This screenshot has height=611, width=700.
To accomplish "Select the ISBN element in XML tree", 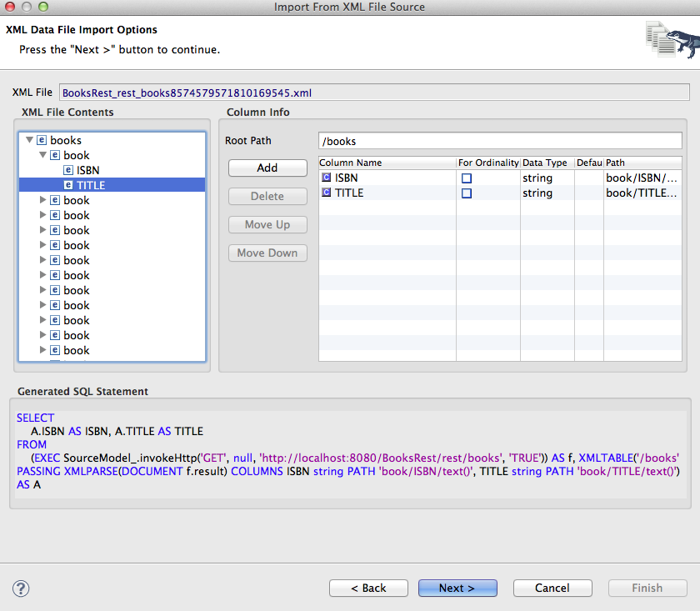I will (88, 170).
